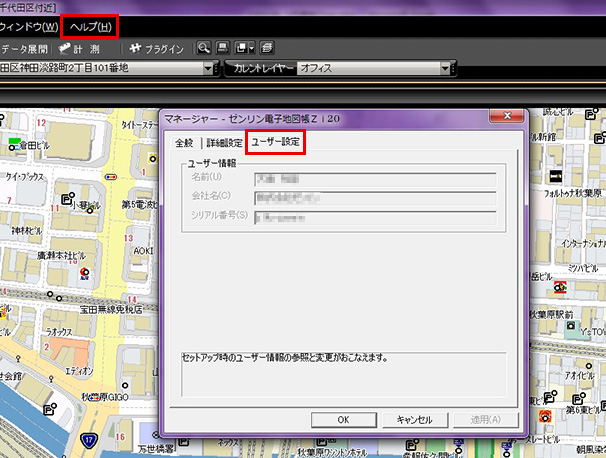Image resolution: width=606 pixels, height=458 pixels.
Task: Click the アオイビル map label
Action: (x=579, y=376)
